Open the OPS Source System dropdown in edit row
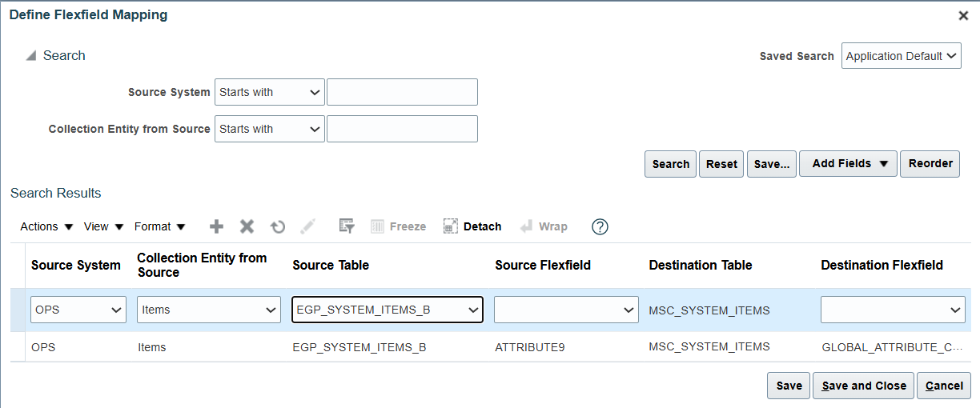Screen dimensions: 980x408 pos(78,310)
